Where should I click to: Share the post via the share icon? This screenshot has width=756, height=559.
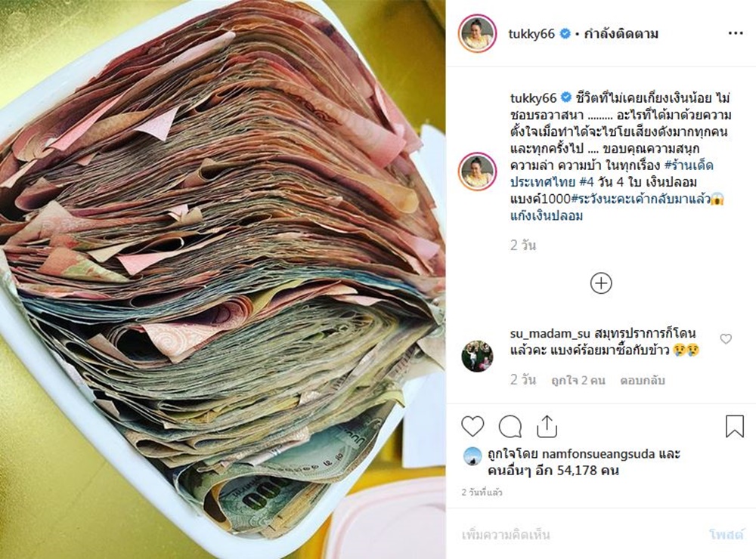[547, 427]
